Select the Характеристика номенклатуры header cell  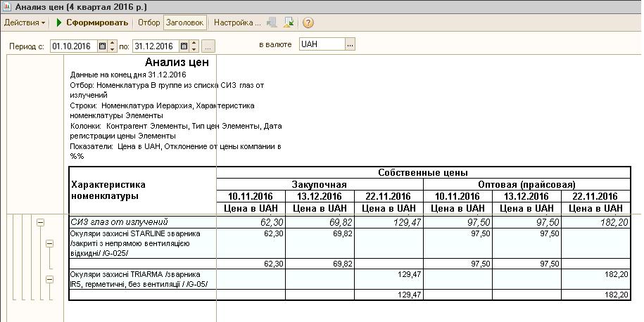(142, 190)
